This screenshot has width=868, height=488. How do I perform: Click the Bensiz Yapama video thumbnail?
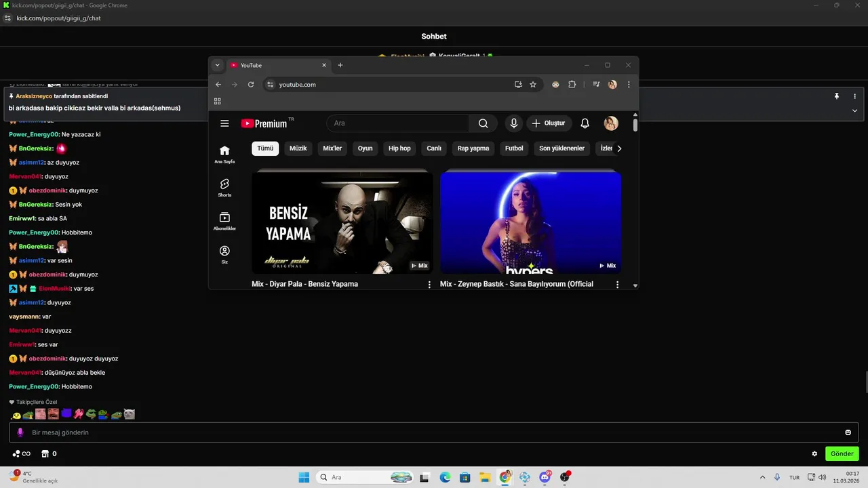(342, 222)
